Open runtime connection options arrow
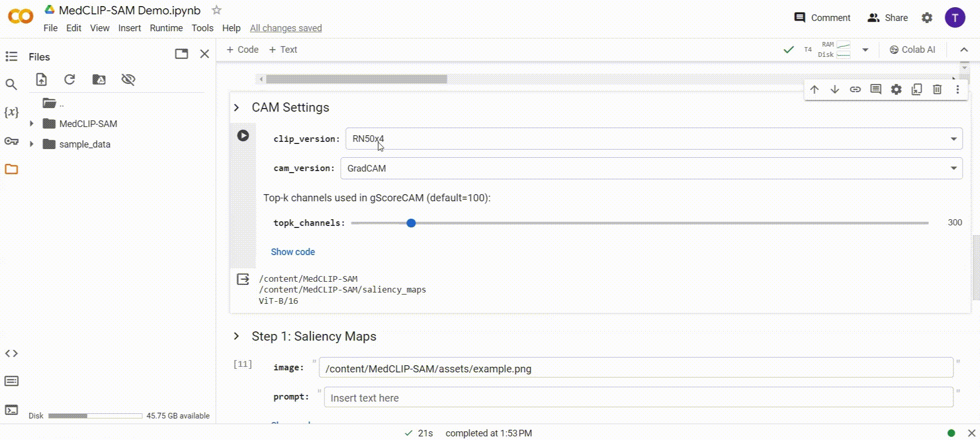The image size is (980, 440). point(865,50)
